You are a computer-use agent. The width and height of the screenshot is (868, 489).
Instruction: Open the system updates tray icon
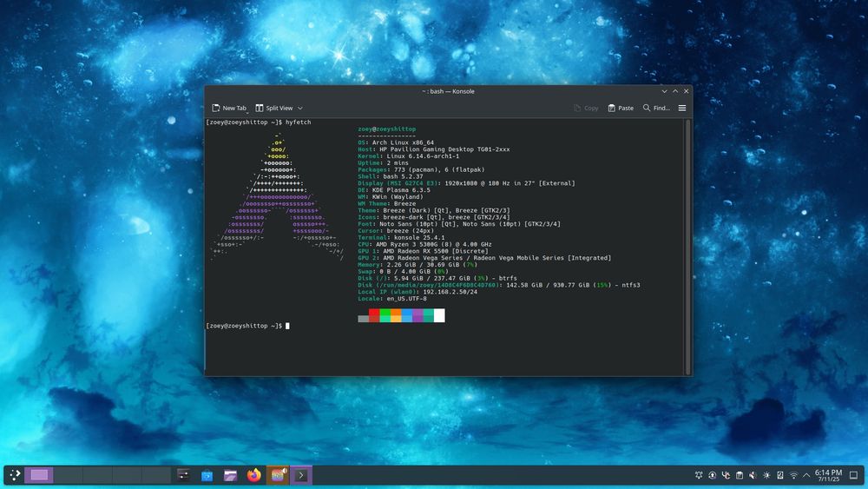713,475
